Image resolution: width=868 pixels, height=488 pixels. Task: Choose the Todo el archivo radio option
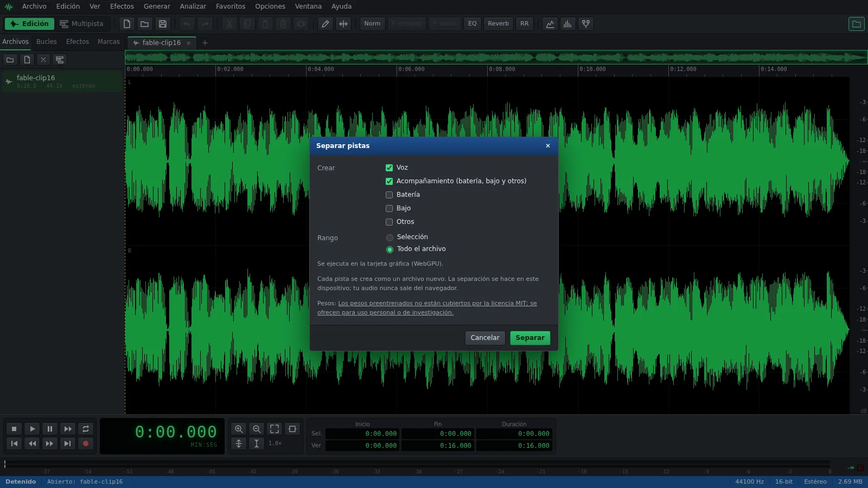click(390, 249)
